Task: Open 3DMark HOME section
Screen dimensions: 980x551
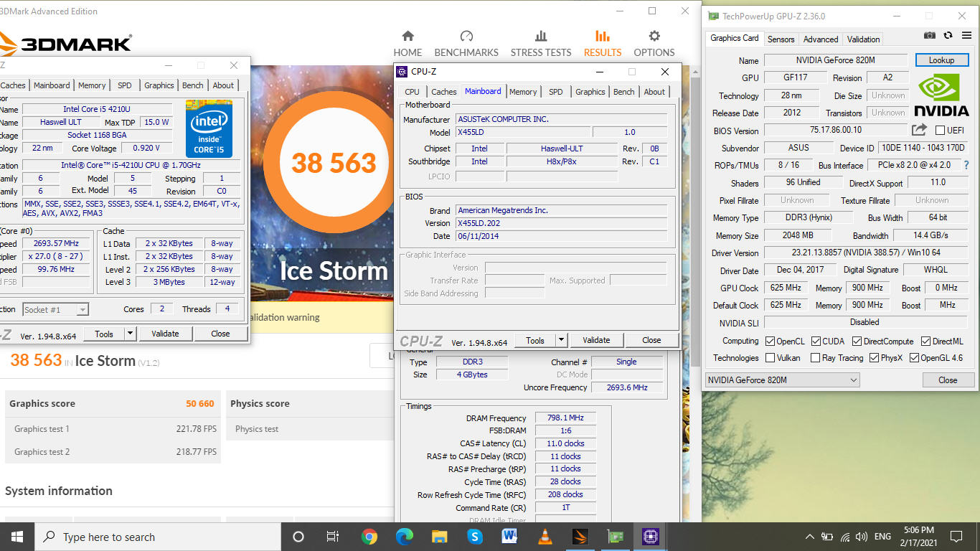Action: (x=407, y=44)
